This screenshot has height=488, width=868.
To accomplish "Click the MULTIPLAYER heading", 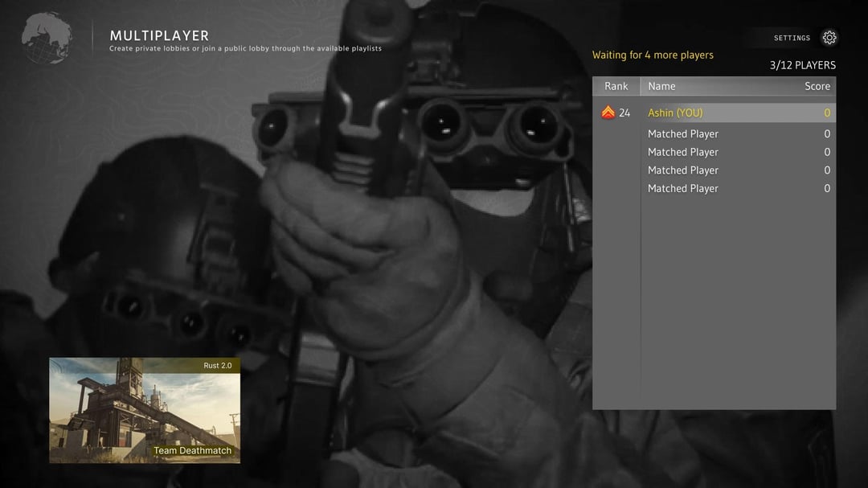I will (x=159, y=35).
